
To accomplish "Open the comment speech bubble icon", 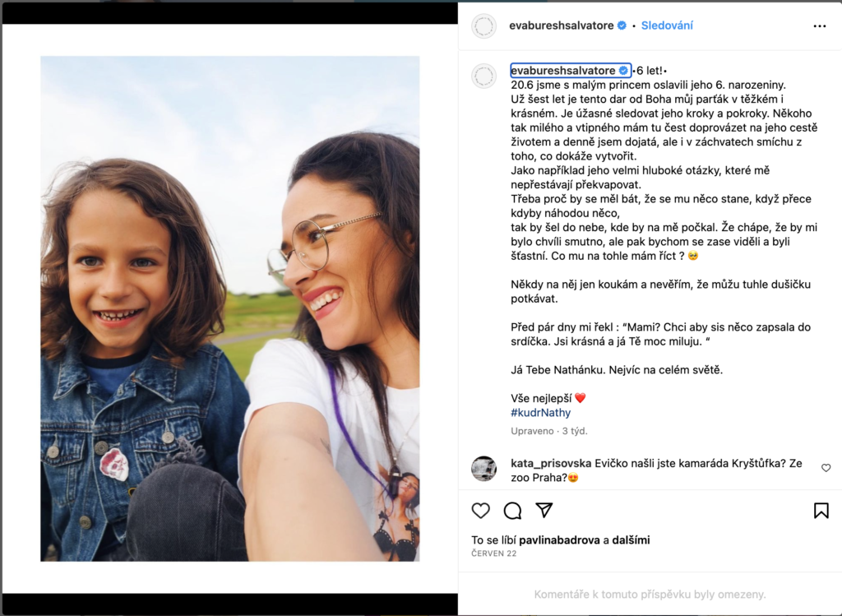I will [x=512, y=510].
